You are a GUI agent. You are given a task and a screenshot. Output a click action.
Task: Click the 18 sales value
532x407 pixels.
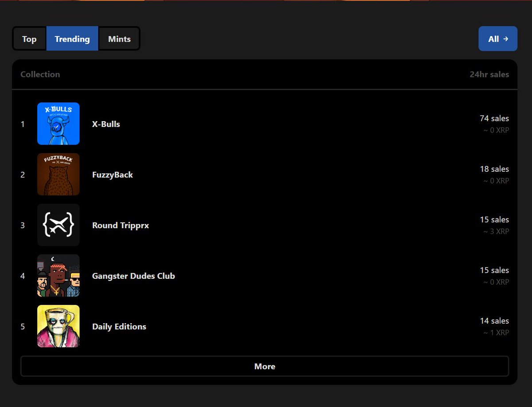click(x=494, y=169)
